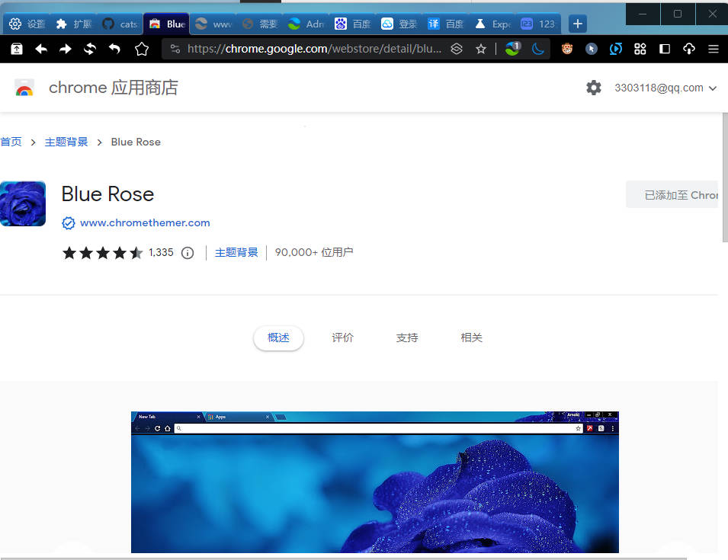Image resolution: width=728 pixels, height=560 pixels.
Task: Click the layered reader icon in address bar
Action: (x=457, y=49)
